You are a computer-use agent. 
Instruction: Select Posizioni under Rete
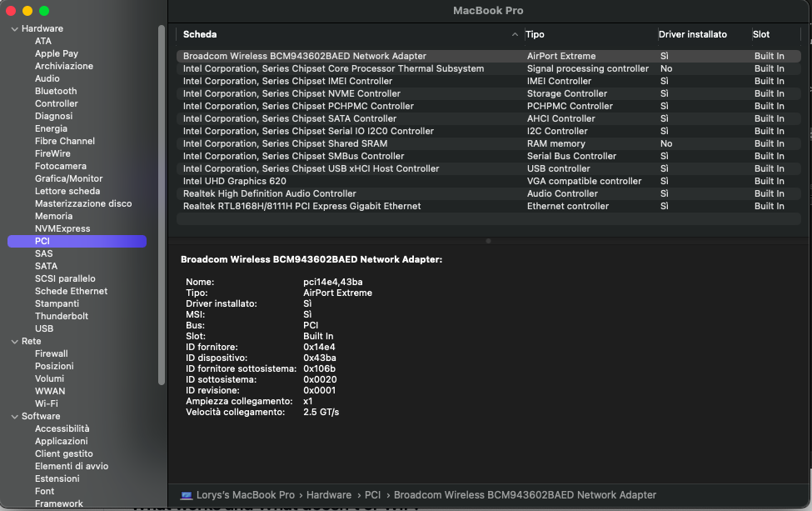pos(54,366)
